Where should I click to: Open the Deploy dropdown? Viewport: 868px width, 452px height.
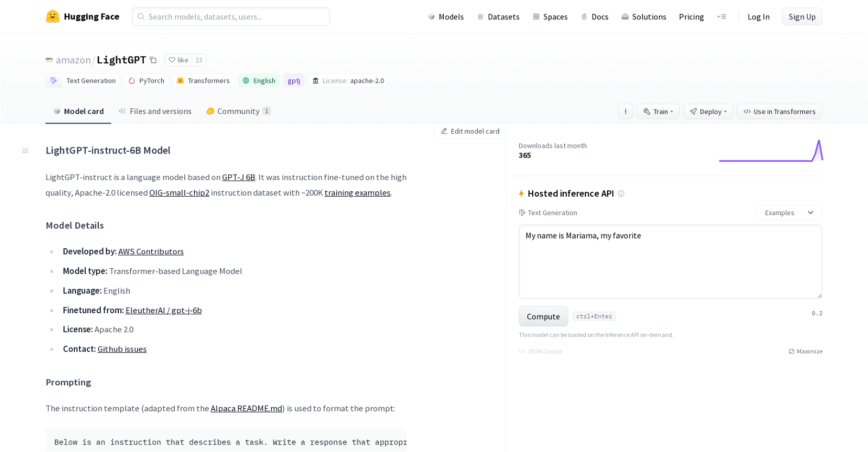click(708, 112)
